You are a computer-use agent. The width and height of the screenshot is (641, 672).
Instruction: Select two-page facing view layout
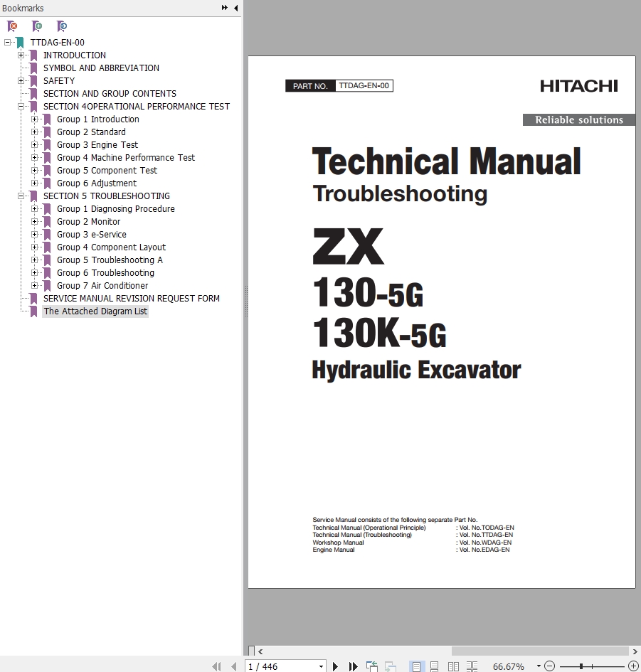point(453,666)
